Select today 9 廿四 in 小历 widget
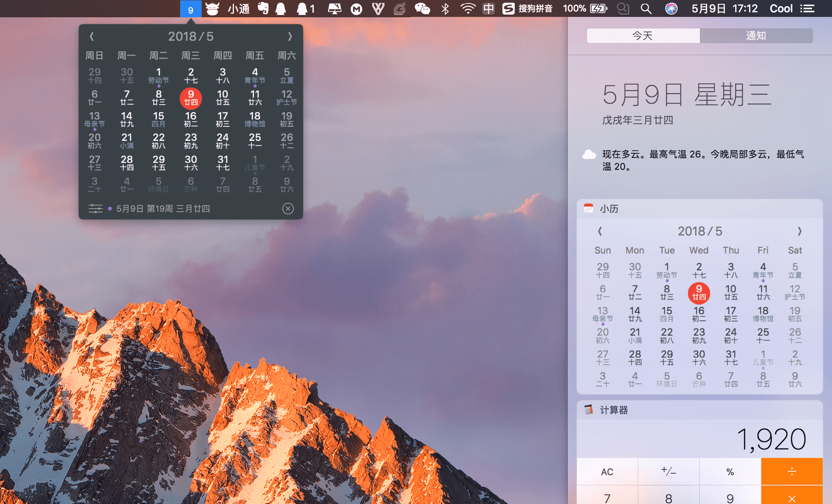The height and width of the screenshot is (504, 832). [699, 293]
